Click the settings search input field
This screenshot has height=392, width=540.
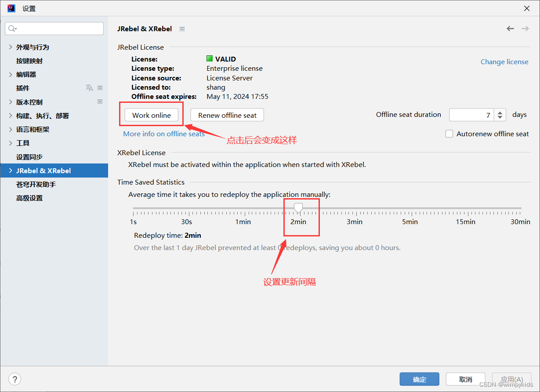coord(54,29)
